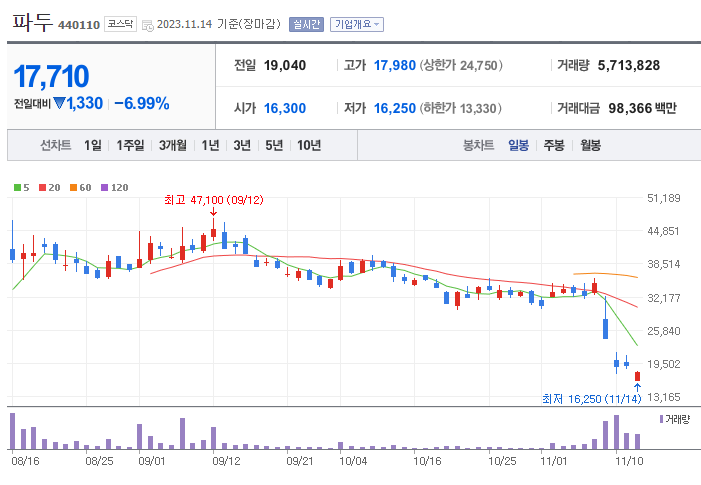This screenshot has width=701, height=485.
Task: Click the 시가 16,300 value
Action: point(285,108)
